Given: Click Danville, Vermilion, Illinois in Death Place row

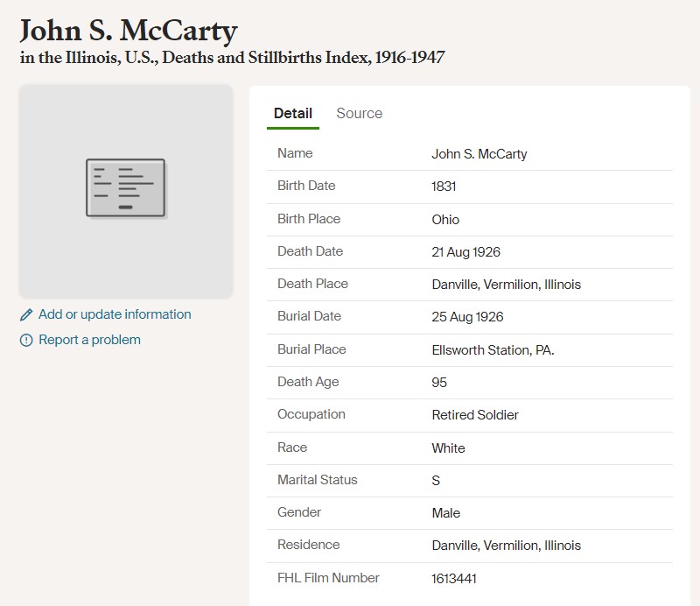Looking at the screenshot, I should 506,285.
